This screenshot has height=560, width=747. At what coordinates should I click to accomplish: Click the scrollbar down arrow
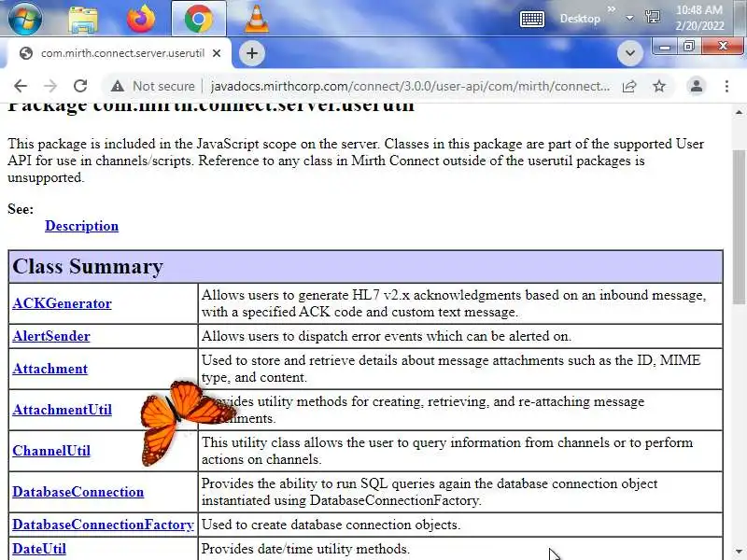[x=739, y=551]
